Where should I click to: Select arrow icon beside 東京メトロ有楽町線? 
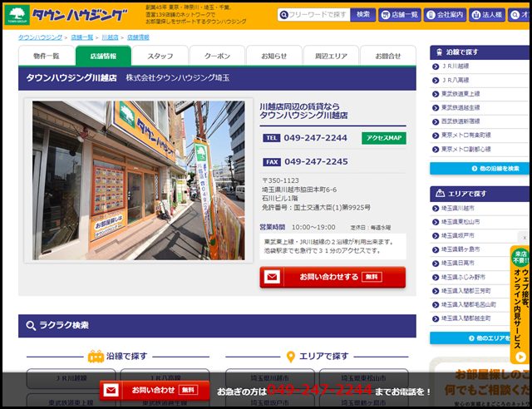pyautogui.click(x=436, y=136)
